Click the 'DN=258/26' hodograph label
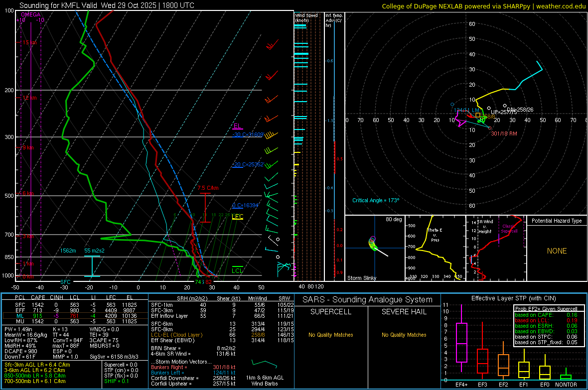The width and height of the screenshot is (588, 390). (x=520, y=110)
